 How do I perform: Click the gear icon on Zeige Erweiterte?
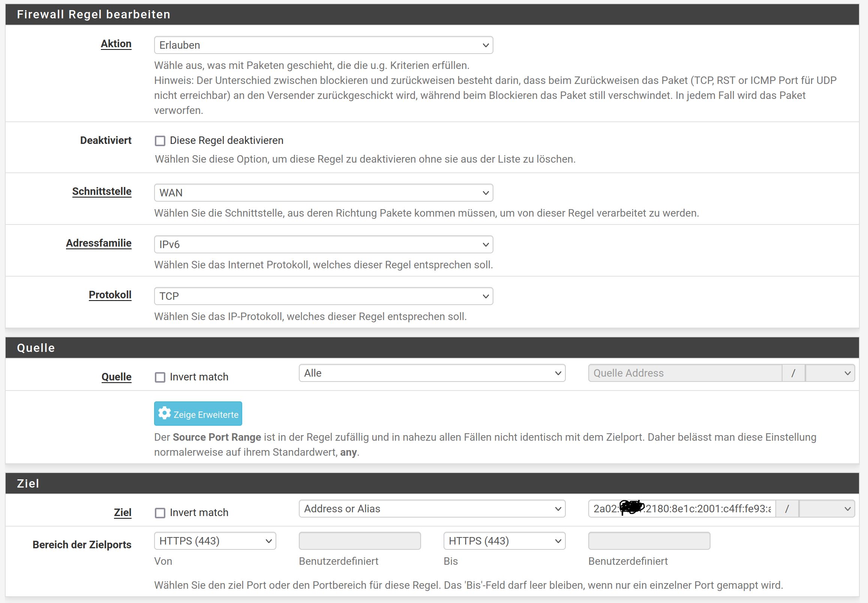(164, 413)
